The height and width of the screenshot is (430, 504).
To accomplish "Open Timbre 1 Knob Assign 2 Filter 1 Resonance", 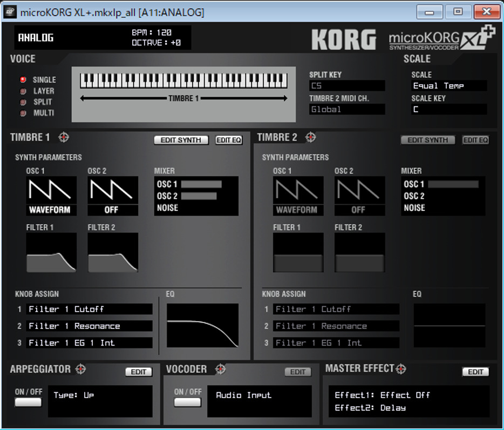I will coord(90,326).
